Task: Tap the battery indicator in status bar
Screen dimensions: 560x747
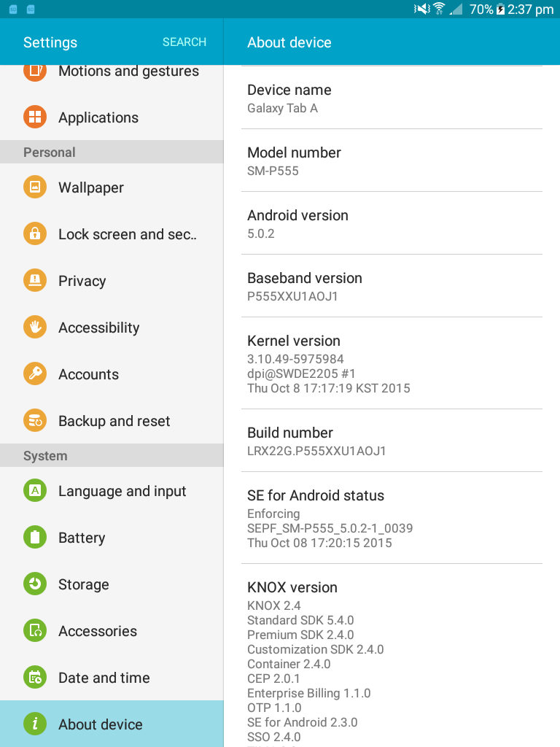Action: click(x=500, y=9)
